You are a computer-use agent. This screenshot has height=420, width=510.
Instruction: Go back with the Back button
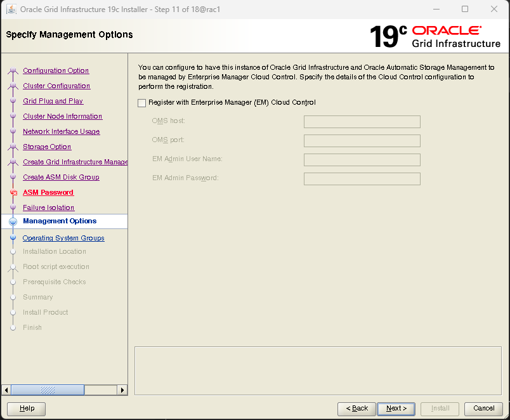pos(356,409)
